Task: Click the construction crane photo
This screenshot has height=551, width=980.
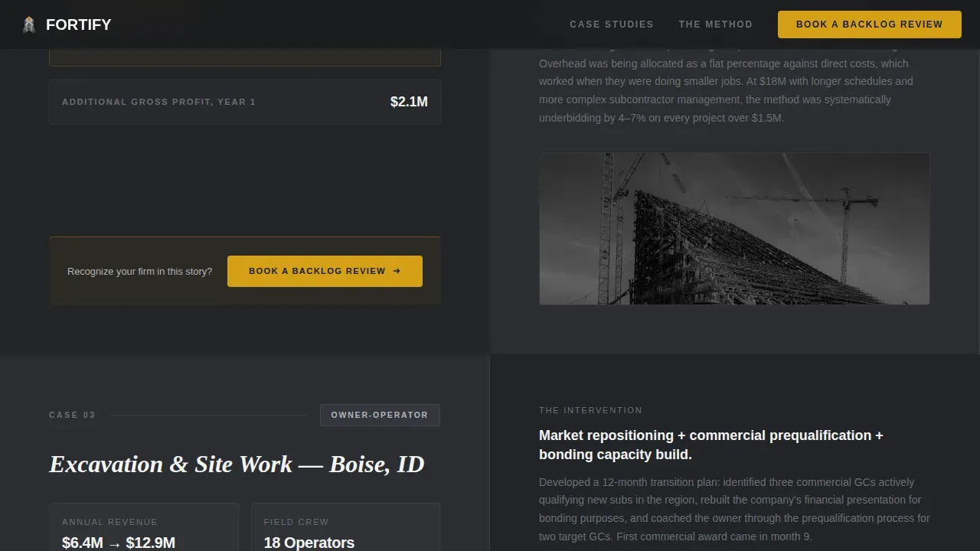Action: [x=734, y=229]
